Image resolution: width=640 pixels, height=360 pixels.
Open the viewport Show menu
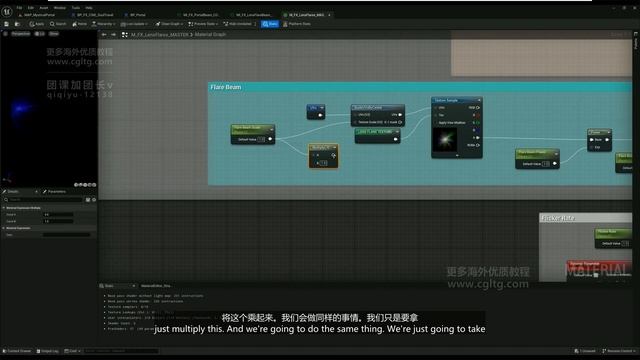tap(54, 34)
